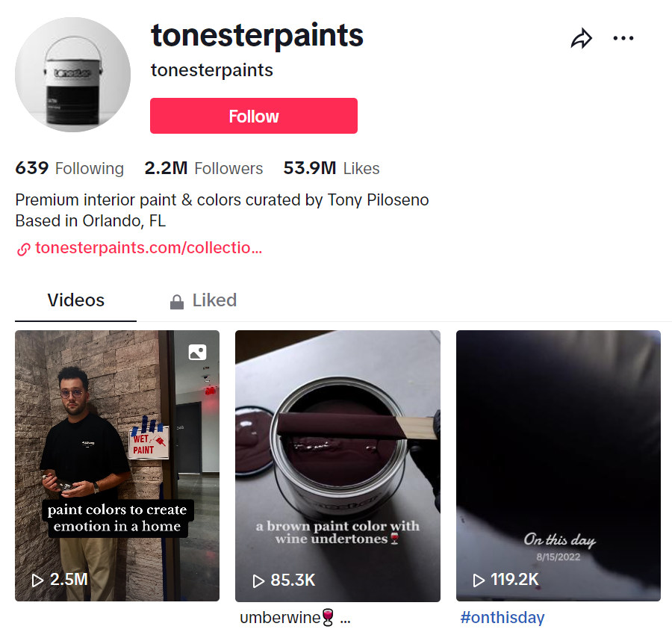This screenshot has height=641, width=672.
Task: Click the tonesterpaints profile avatar
Action: click(x=73, y=75)
